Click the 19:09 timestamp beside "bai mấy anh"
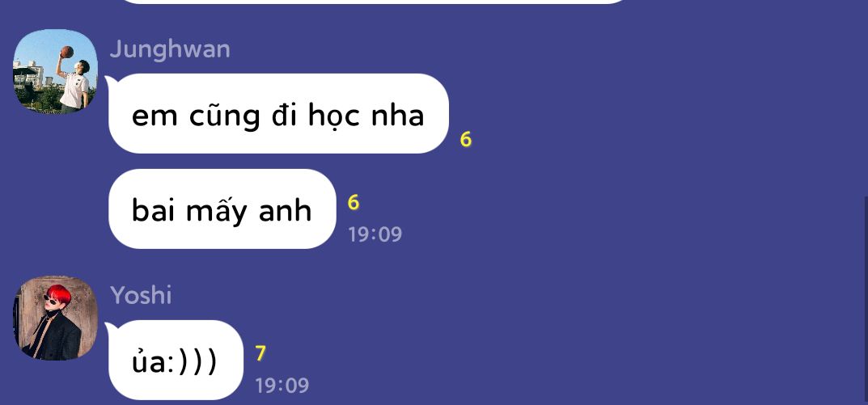Screen dimensions: 868x405 tap(375, 234)
